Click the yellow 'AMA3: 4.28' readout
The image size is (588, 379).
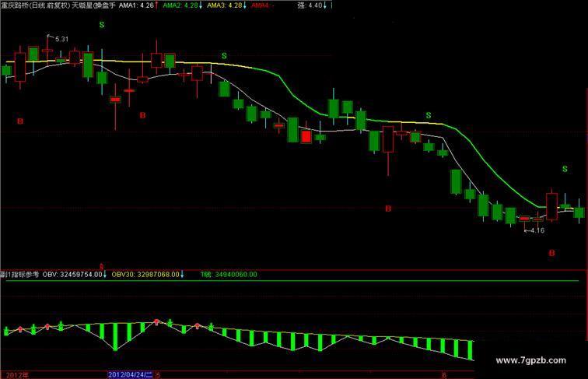224,5
